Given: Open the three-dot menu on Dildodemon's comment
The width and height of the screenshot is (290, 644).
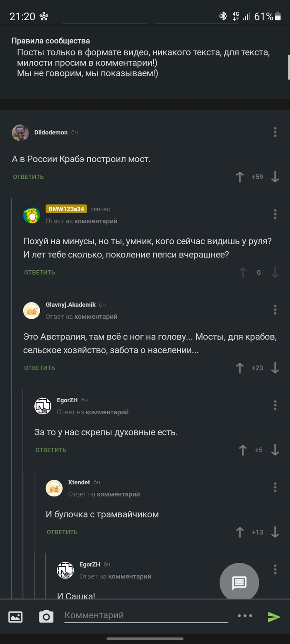Looking at the screenshot, I should click(275, 132).
